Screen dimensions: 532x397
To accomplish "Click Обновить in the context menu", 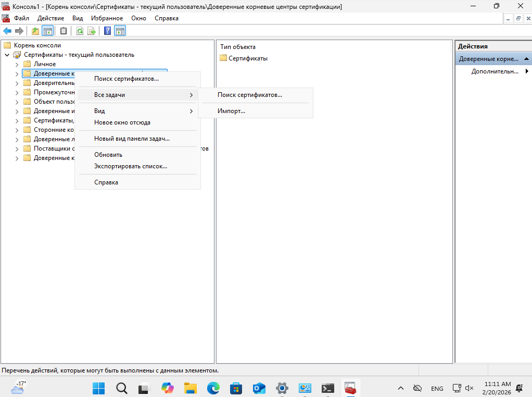I will click(108, 155).
